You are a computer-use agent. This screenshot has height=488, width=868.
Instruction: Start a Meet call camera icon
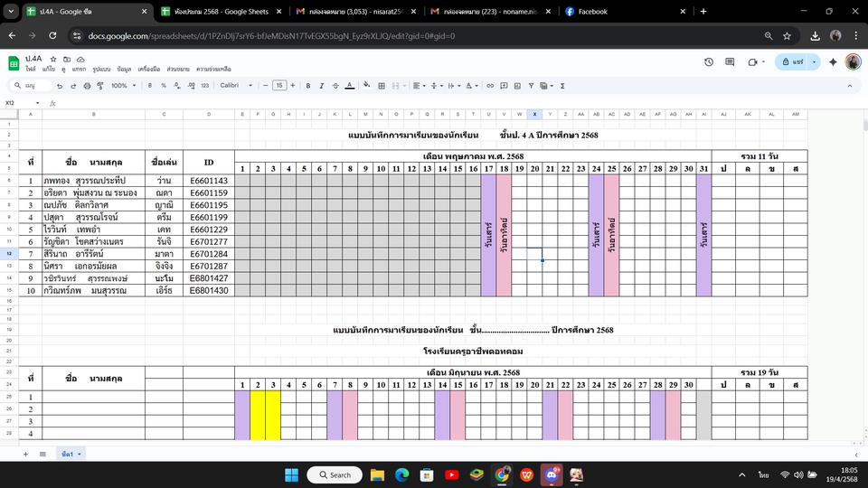pyautogui.click(x=753, y=62)
